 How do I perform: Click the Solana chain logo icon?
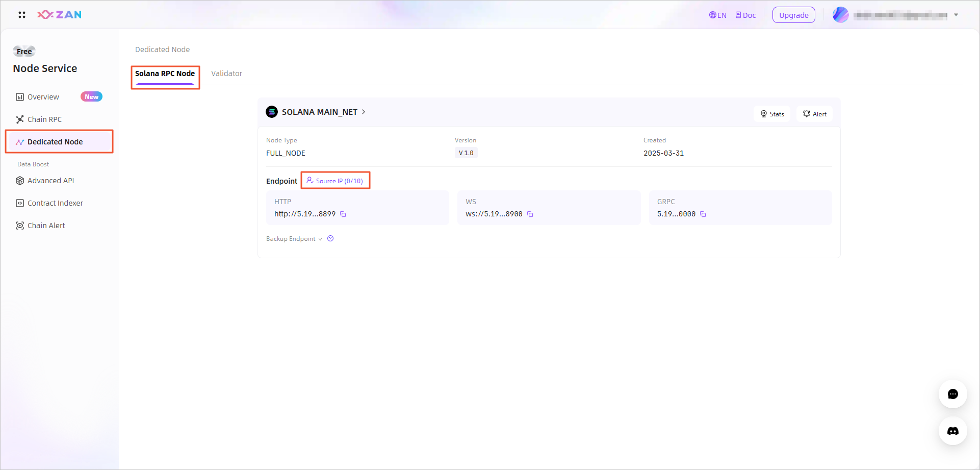272,112
